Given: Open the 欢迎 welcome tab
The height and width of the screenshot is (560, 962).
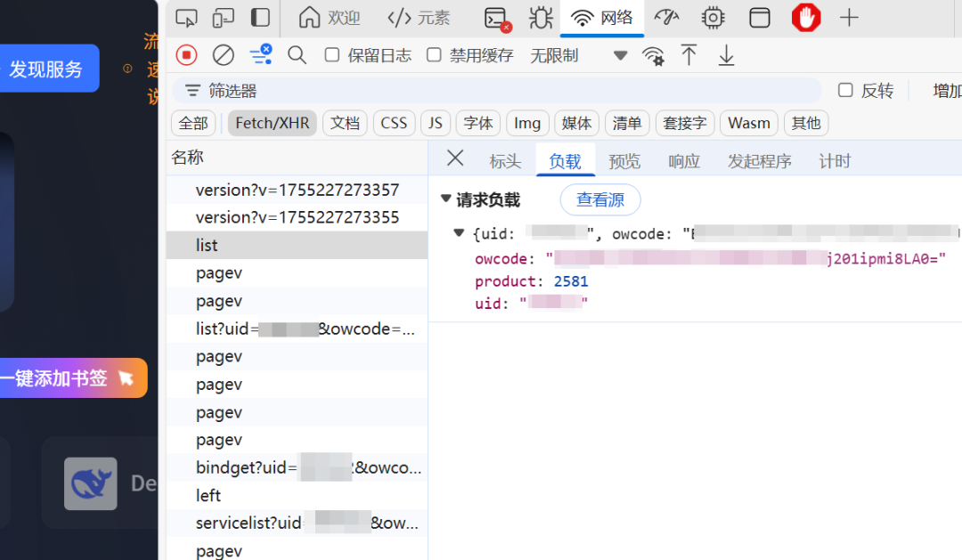Looking at the screenshot, I should tap(330, 18).
